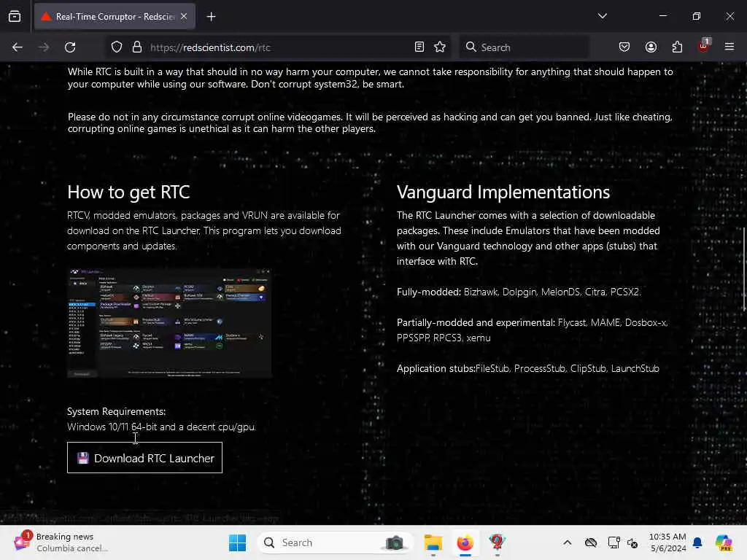View site security padlock info
This screenshot has height=560, width=747.
137,47
